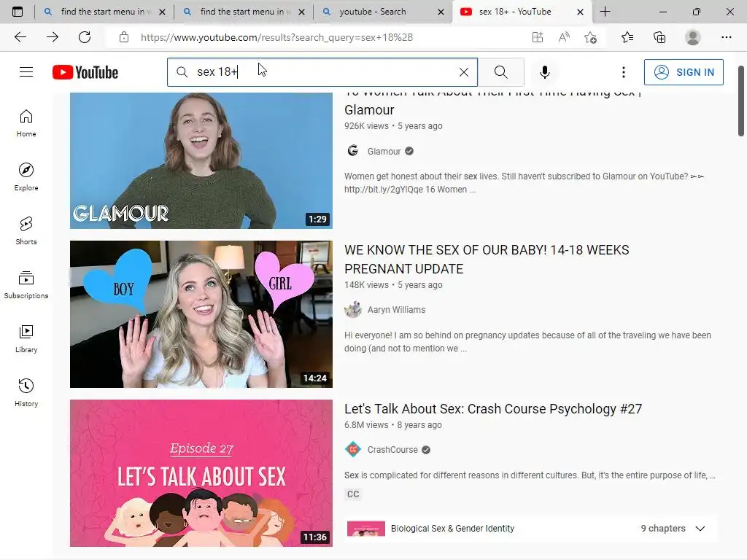747x560 pixels.
Task: Visit the CrashCourse channel
Action: pyautogui.click(x=392, y=449)
